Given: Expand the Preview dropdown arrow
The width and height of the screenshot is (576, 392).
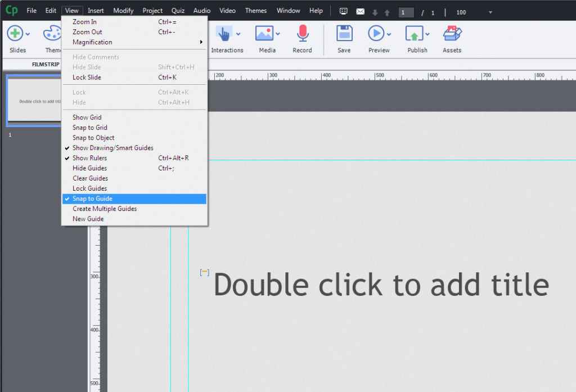Looking at the screenshot, I should (389, 34).
